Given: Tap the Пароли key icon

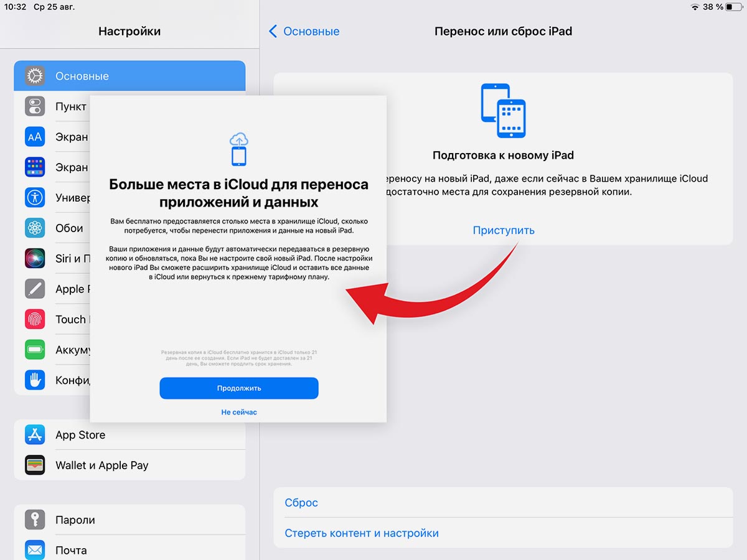Looking at the screenshot, I should [35, 520].
